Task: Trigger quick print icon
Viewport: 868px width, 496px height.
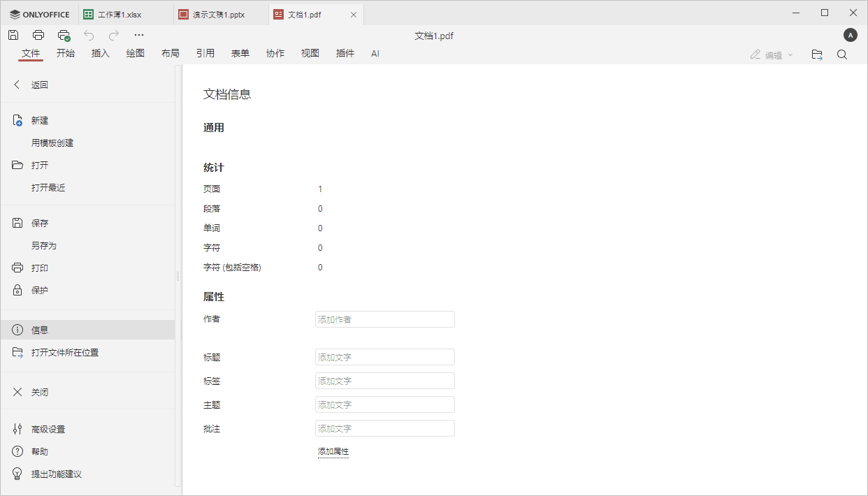Action: pos(64,34)
